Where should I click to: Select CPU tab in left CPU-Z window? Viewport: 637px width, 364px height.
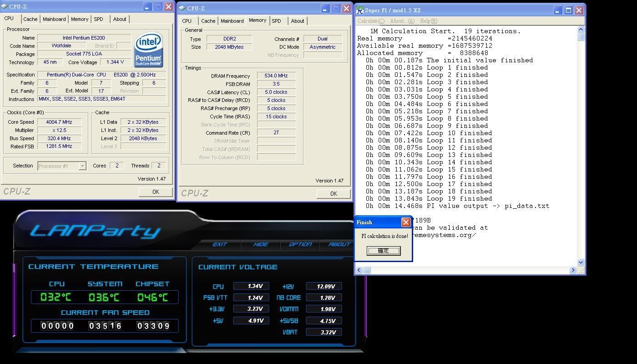tap(9, 18)
